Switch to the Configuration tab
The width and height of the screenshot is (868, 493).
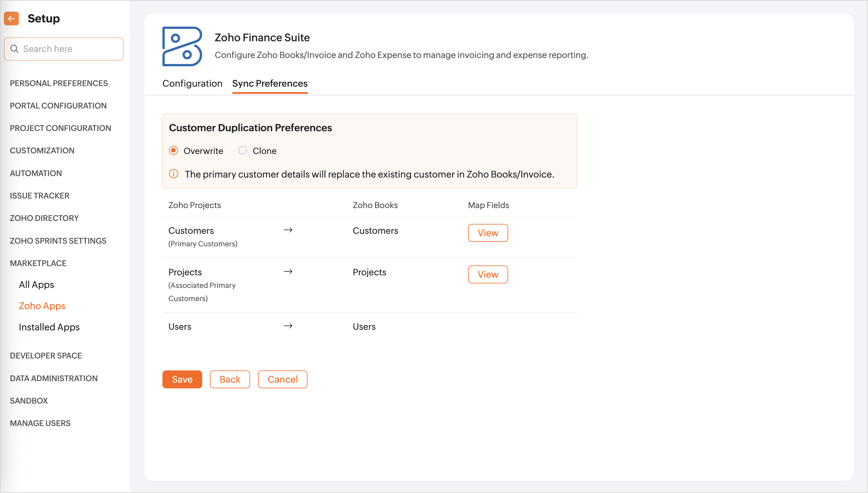(192, 84)
